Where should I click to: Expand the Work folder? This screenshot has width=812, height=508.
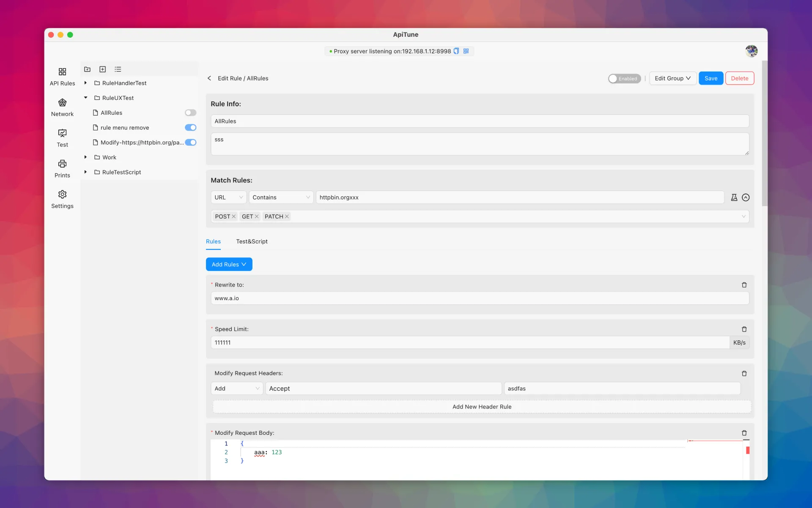pos(85,157)
